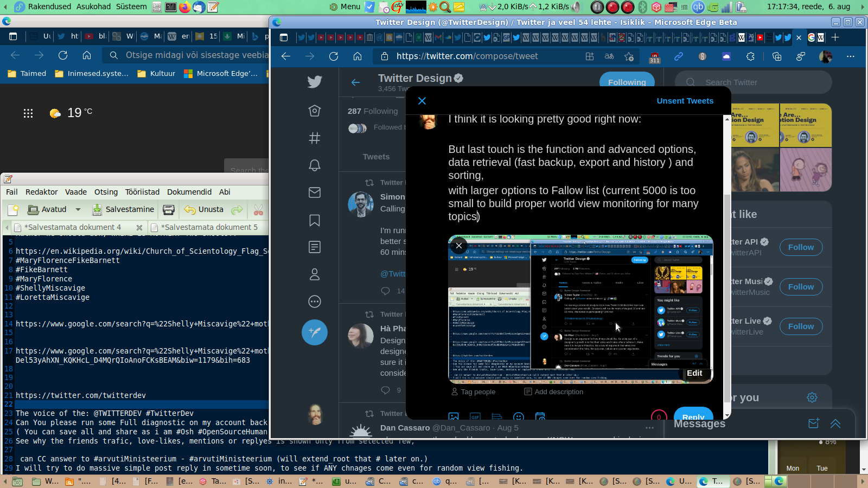Open emoji picker in tweet composer
This screenshot has height=488, width=868.
click(x=519, y=416)
